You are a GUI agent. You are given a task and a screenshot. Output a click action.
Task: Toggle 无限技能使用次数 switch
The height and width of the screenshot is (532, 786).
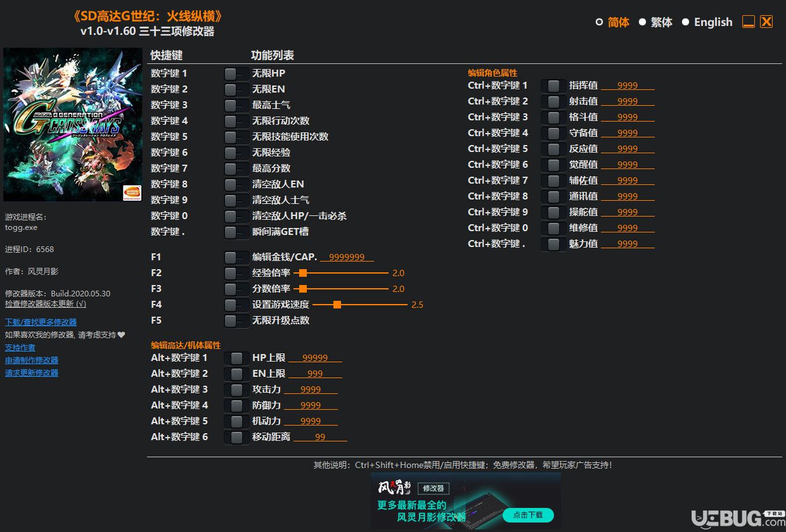236,137
